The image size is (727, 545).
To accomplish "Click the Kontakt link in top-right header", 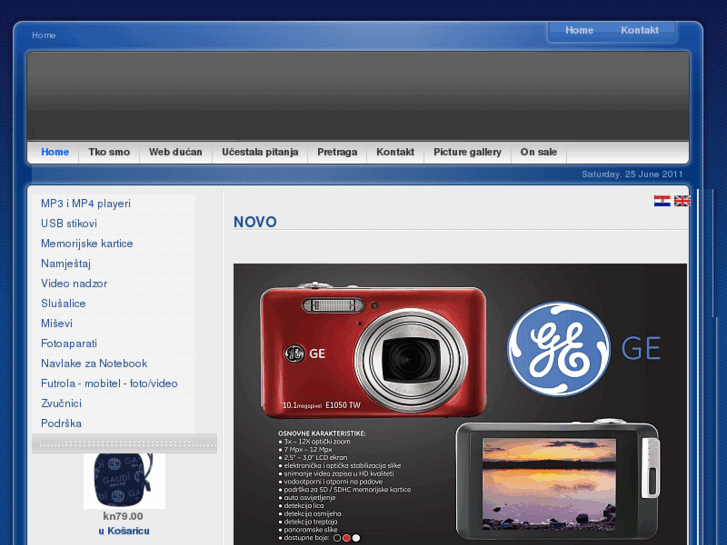I will point(639,30).
